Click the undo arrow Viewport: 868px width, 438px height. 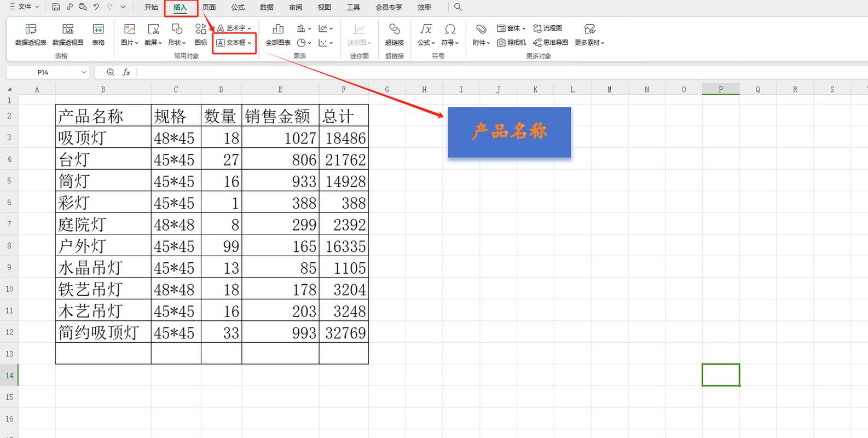(96, 7)
